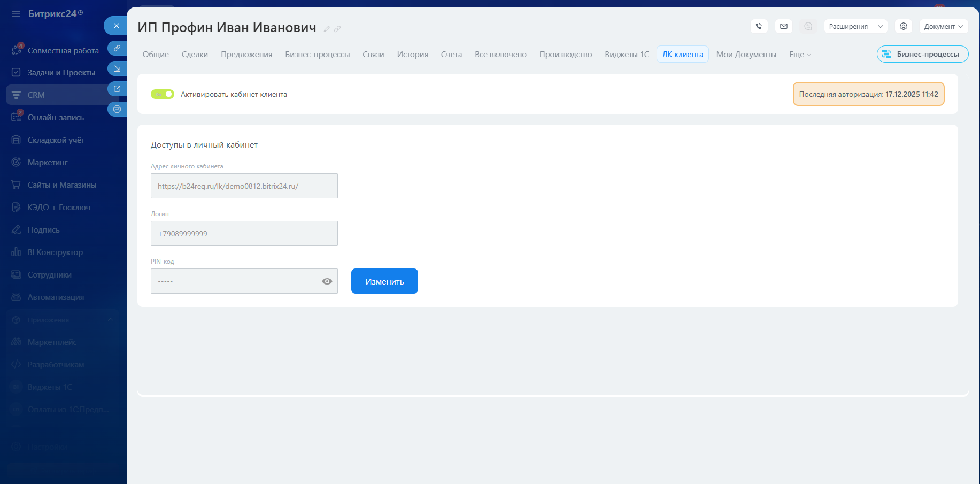This screenshot has width=980, height=484.
Task: Copy link using blue chain side button
Action: [x=117, y=48]
